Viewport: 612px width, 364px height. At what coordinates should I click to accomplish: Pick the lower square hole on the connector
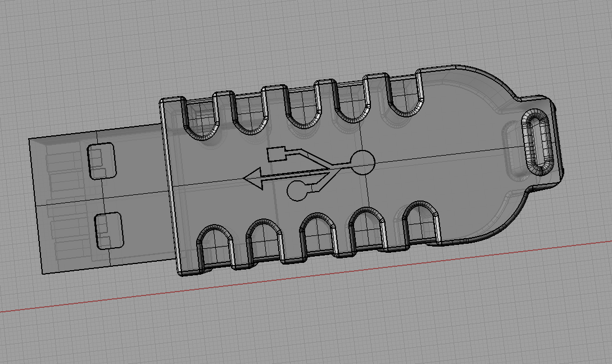click(109, 231)
